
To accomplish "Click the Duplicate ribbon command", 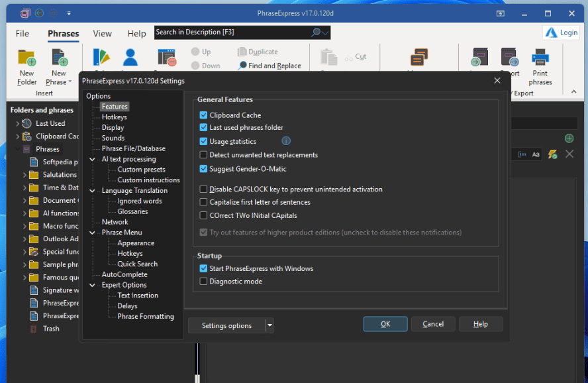I will tap(258, 52).
